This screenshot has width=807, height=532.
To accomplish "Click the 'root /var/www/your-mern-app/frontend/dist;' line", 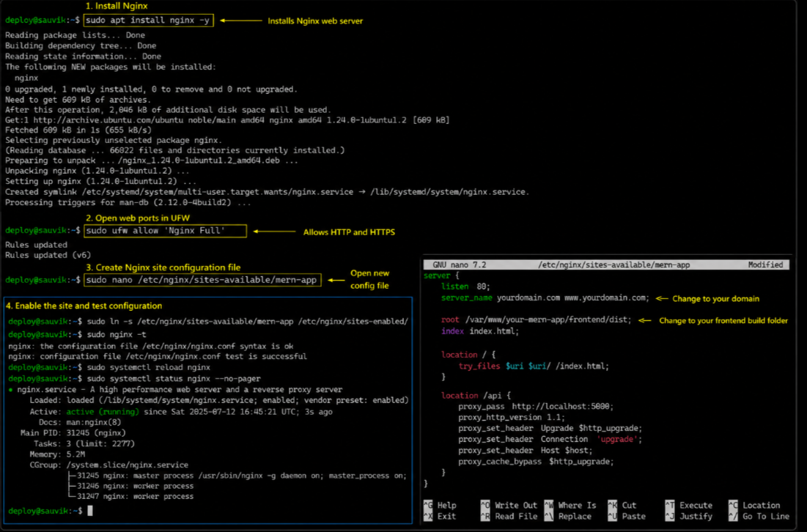I will [x=536, y=319].
